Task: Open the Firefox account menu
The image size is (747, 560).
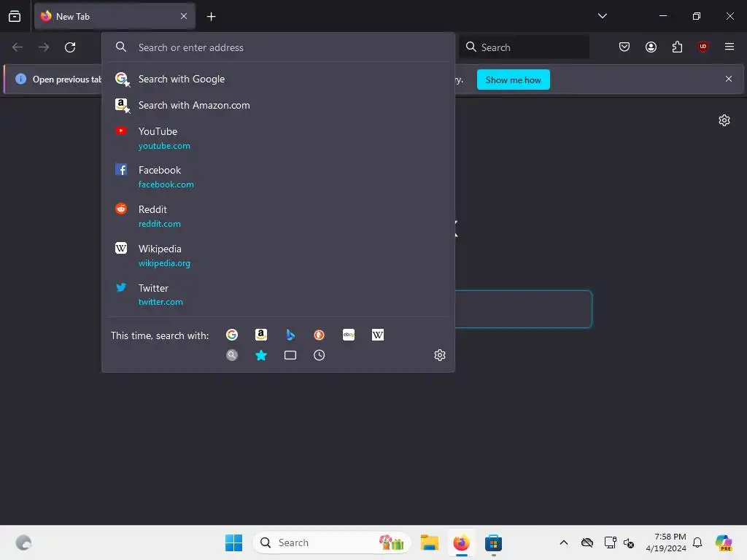Action: coord(651,47)
